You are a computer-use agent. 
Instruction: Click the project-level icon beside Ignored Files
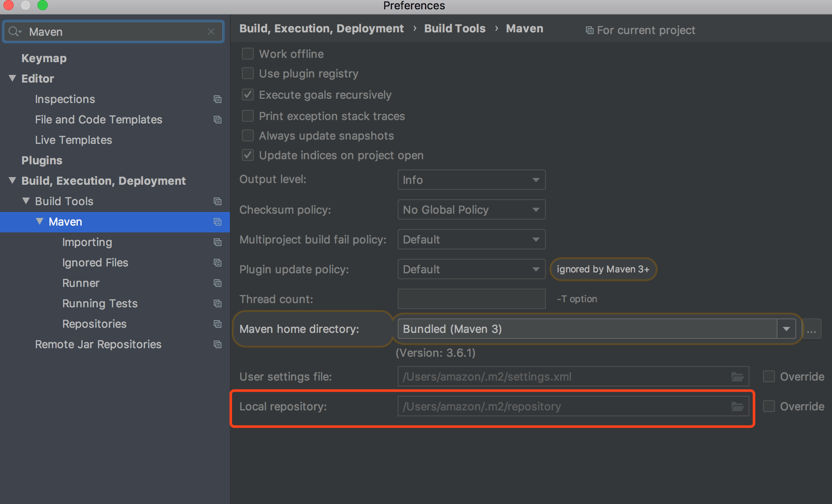pyautogui.click(x=218, y=263)
